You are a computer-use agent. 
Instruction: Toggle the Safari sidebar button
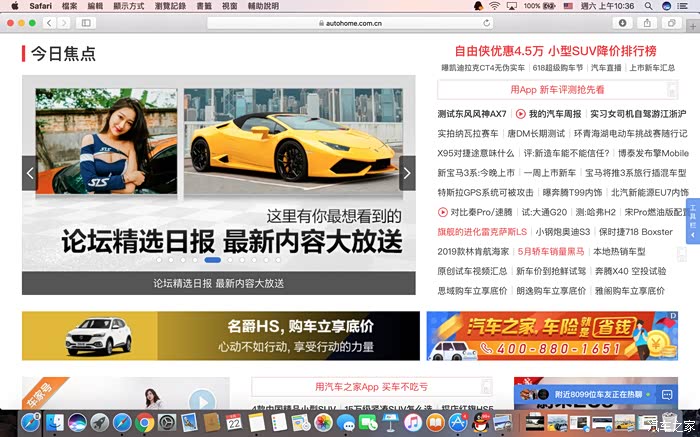tap(87, 22)
